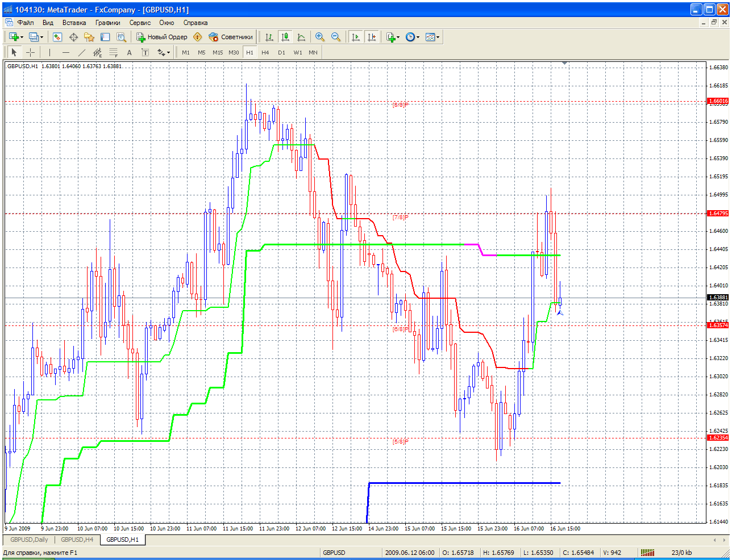
Task: Switch to candlestick chart display
Action: coord(285,37)
